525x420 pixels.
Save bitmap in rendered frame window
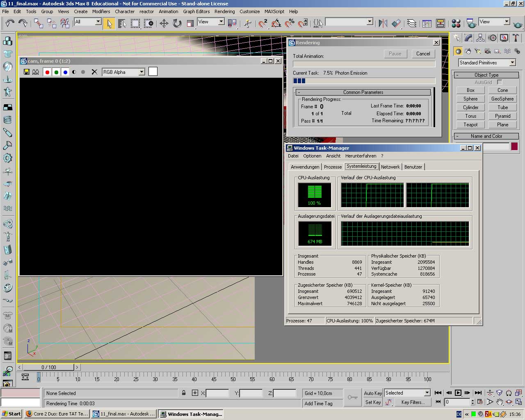pos(27,72)
